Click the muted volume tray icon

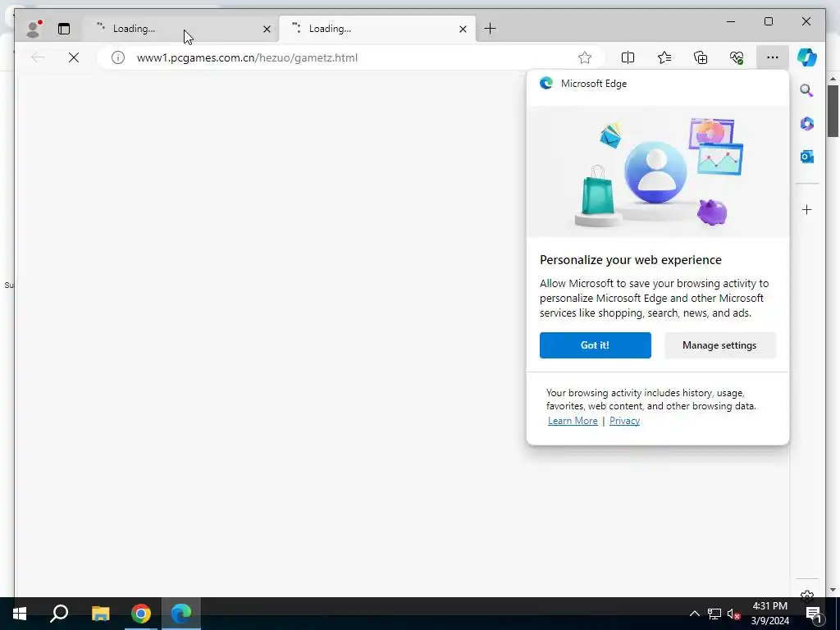coord(733,614)
